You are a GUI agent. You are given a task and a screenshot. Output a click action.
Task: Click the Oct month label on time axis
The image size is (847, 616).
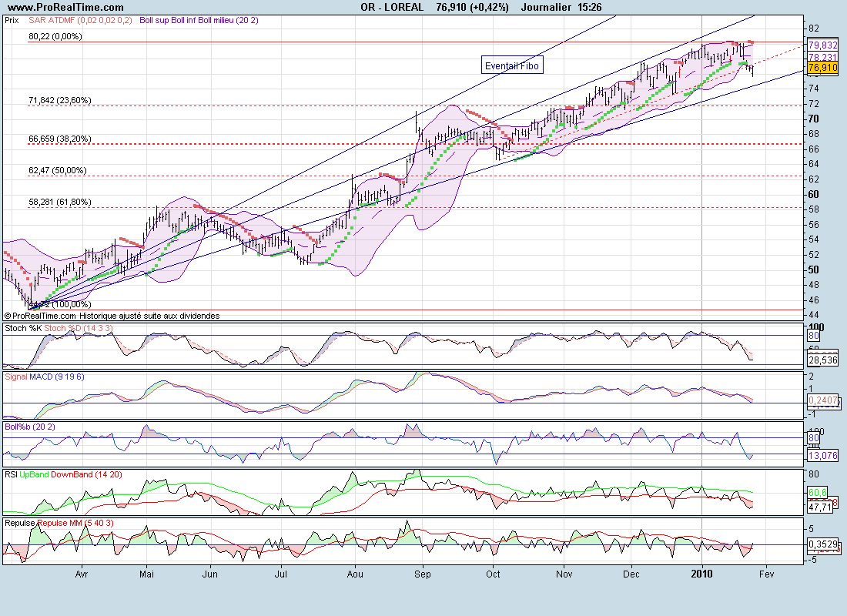click(493, 574)
